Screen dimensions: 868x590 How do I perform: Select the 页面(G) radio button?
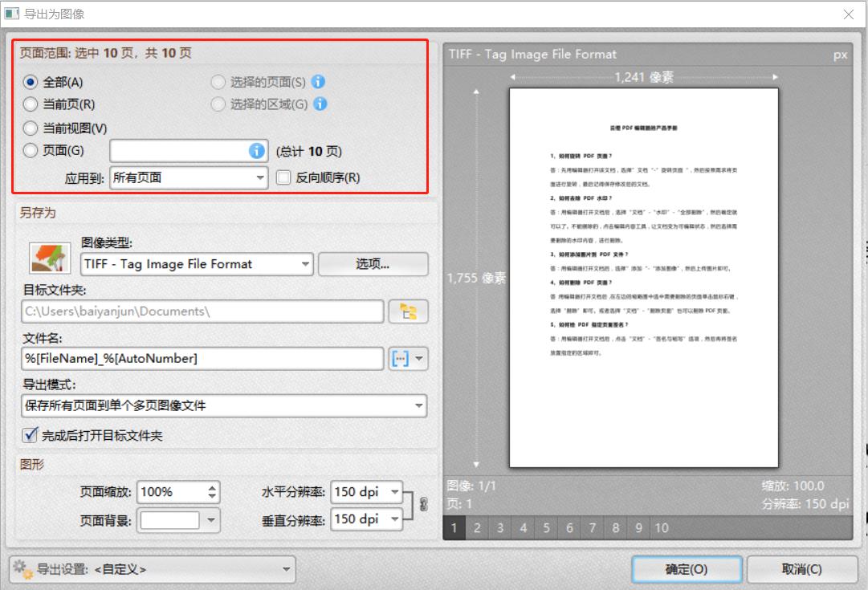(31, 150)
